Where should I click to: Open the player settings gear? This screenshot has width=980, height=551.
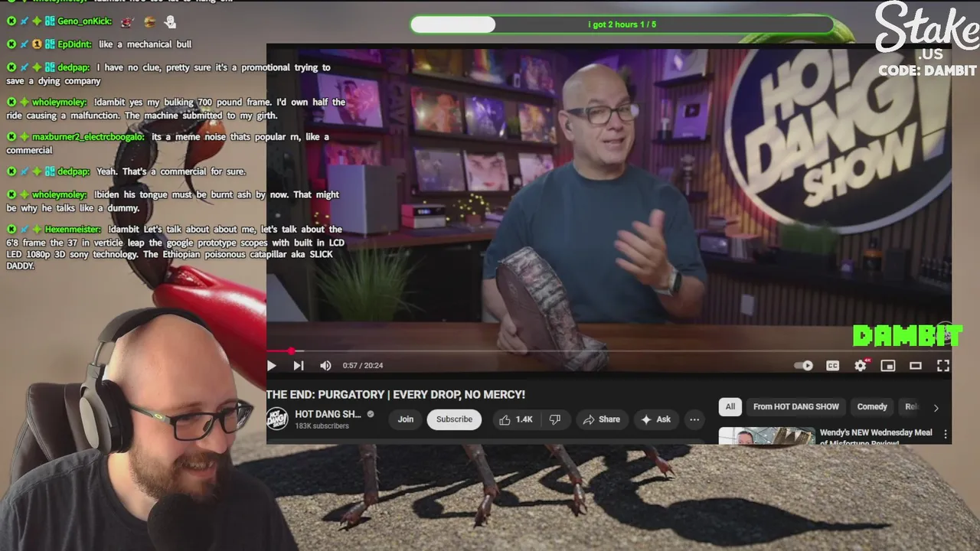point(861,366)
